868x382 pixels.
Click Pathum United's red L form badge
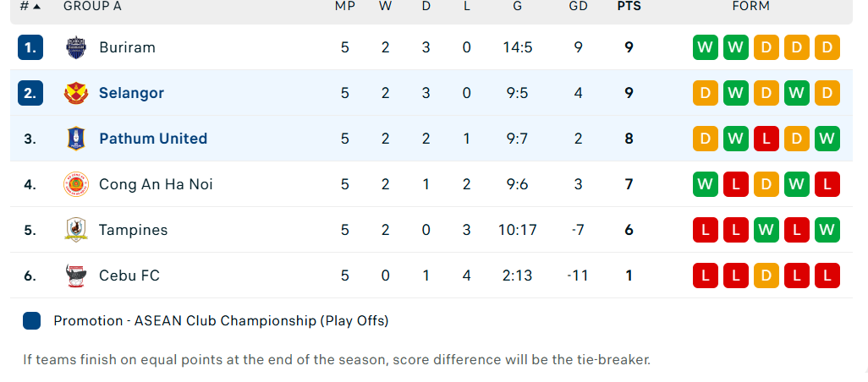tap(766, 139)
